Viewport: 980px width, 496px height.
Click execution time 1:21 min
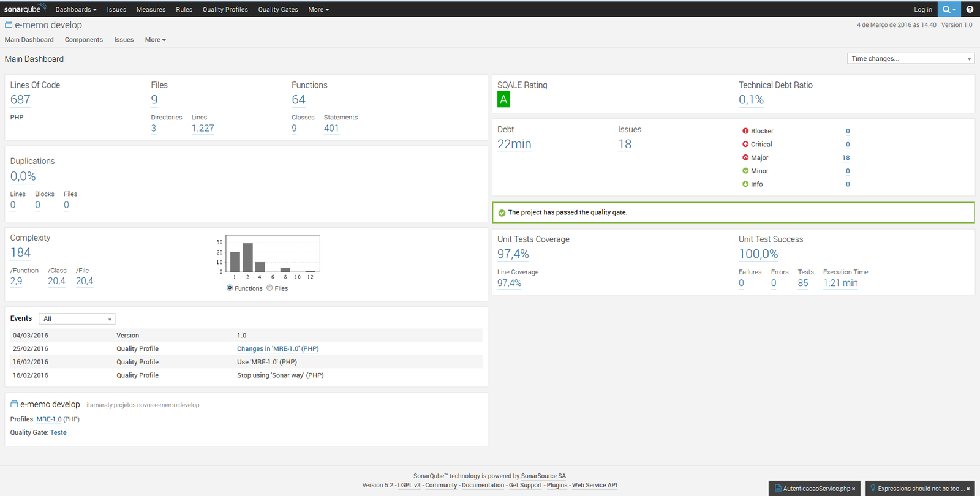coord(840,283)
